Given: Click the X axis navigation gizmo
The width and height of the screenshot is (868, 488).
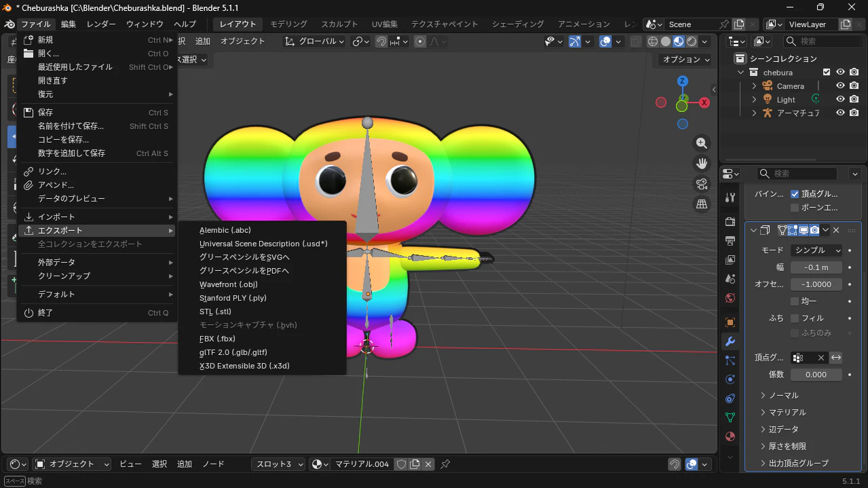Looking at the screenshot, I should click(704, 102).
